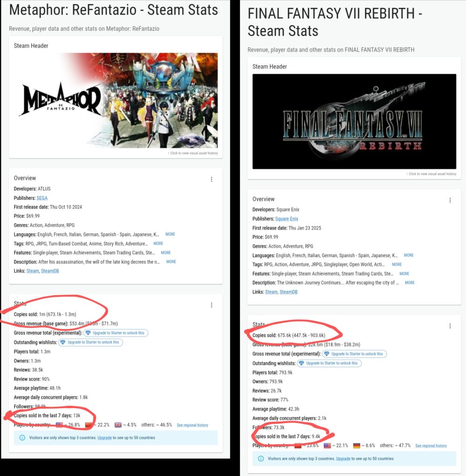466x476 pixels.
Task: Open Final Fantasy Steam link
Action: pos(271,292)
